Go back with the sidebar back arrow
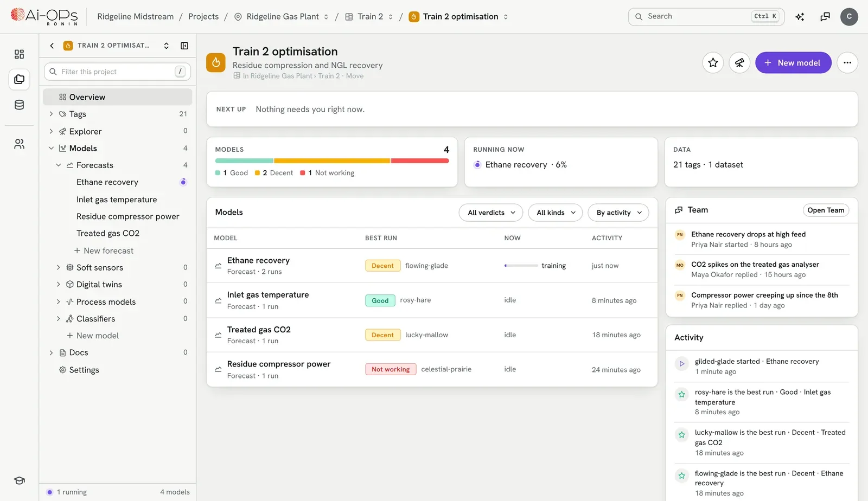The height and width of the screenshot is (501, 868). coord(52,46)
